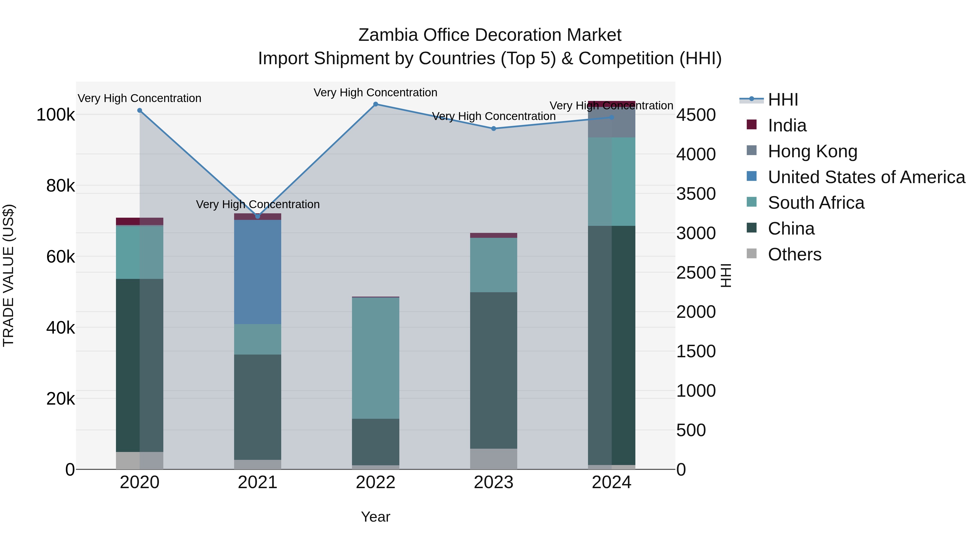Select the 2024 HHI data point
The width and height of the screenshot is (980, 551).
612,118
